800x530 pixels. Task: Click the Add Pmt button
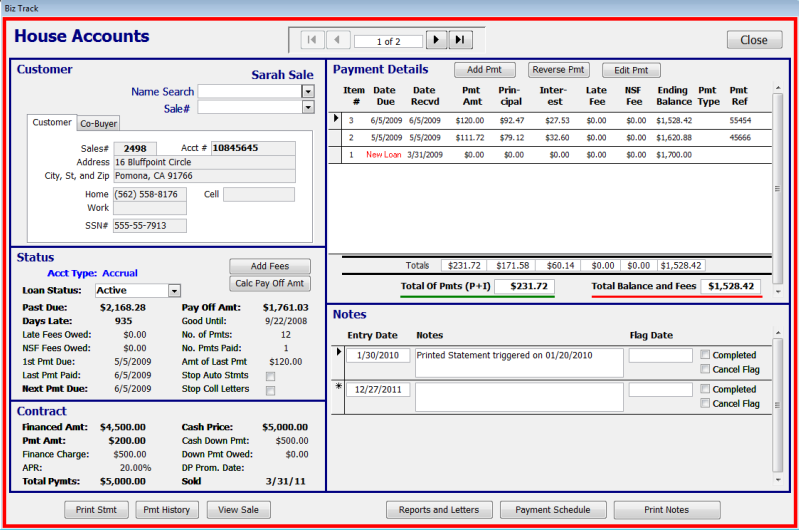click(x=484, y=70)
